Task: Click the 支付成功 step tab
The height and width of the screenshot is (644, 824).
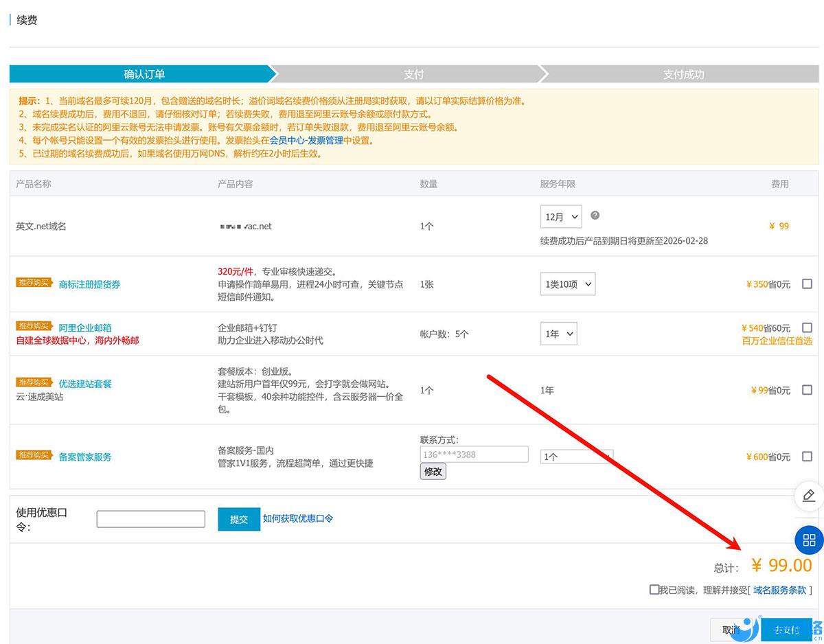Action: click(x=683, y=74)
